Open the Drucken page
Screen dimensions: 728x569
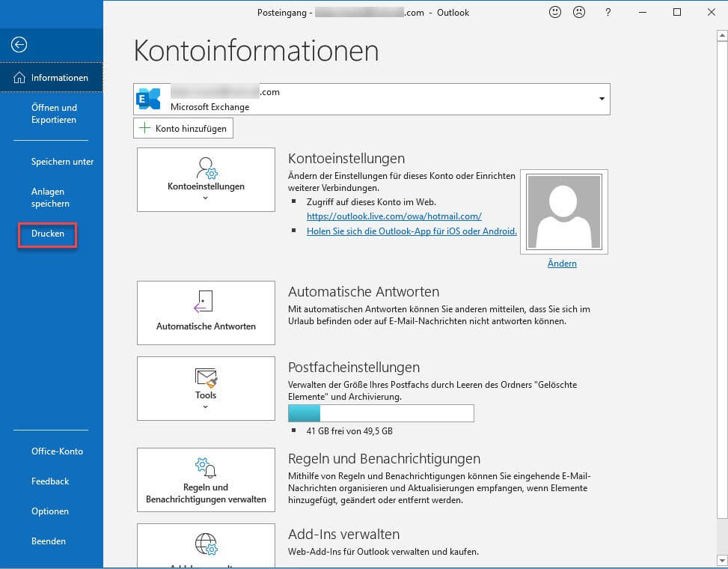point(47,234)
